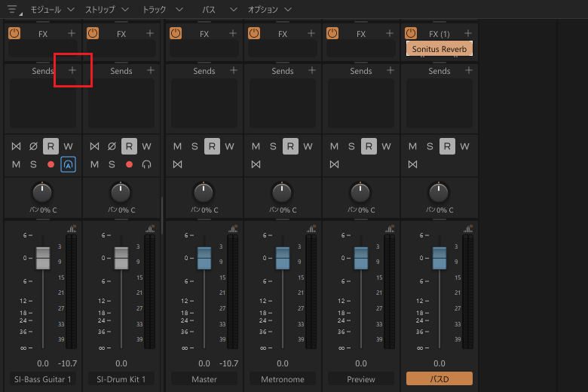Disable automation input monitoring on SI-Bass Guitar 1
This screenshot has width=588, height=392.
click(68, 164)
